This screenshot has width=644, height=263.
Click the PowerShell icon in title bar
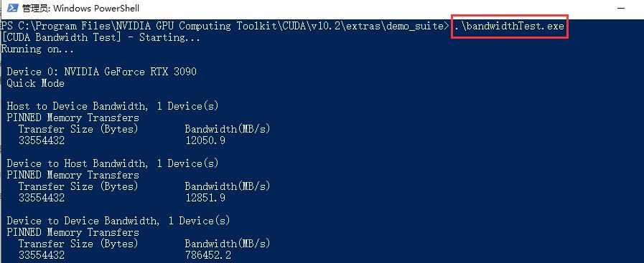[x=13, y=8]
